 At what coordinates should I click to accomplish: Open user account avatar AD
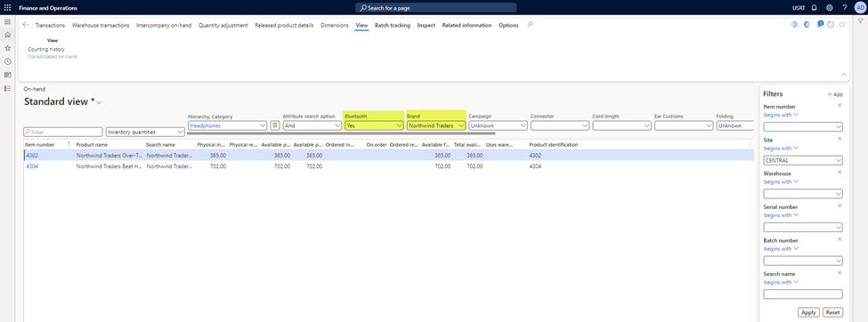point(860,8)
